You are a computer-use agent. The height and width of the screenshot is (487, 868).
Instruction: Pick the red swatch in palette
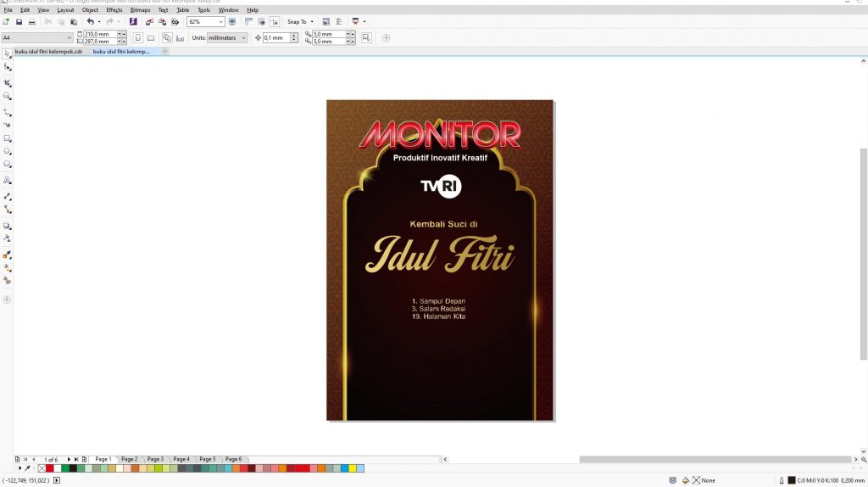(x=49, y=468)
